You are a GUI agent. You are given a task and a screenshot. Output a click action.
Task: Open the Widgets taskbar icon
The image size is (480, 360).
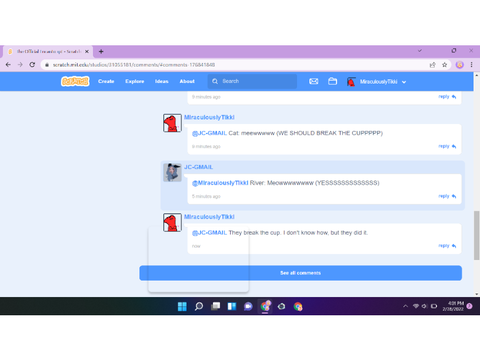[x=232, y=306]
